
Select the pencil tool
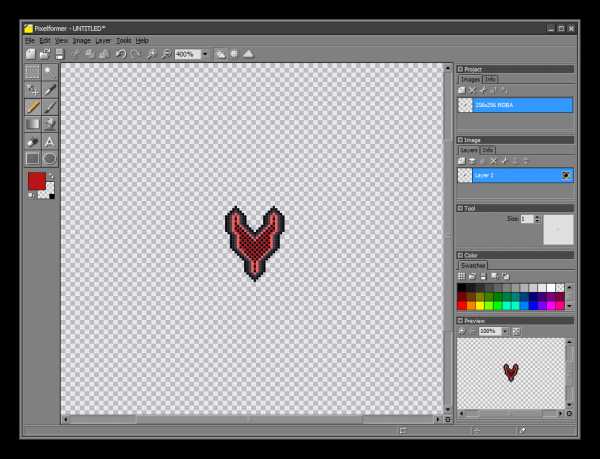click(33, 107)
